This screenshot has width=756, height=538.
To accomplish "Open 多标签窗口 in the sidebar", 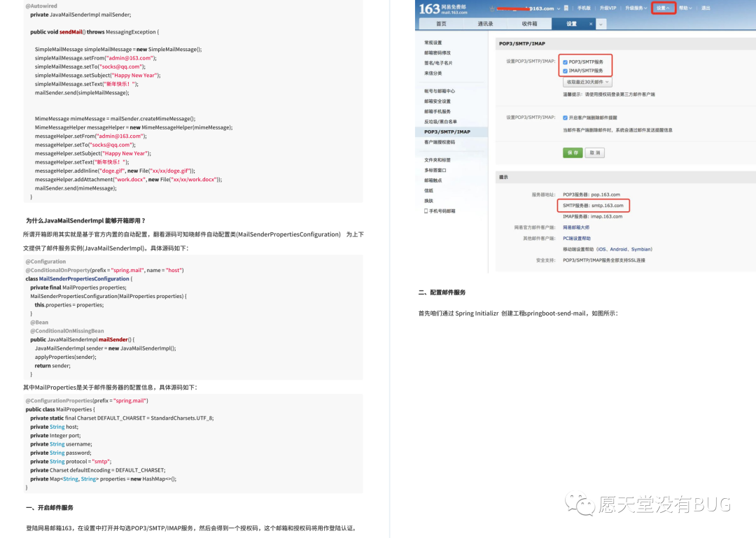I will tap(435, 170).
